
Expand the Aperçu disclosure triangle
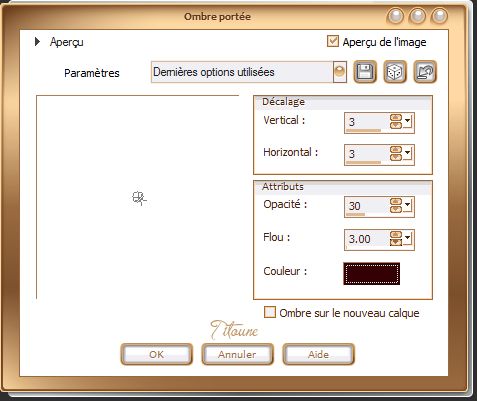[37, 42]
